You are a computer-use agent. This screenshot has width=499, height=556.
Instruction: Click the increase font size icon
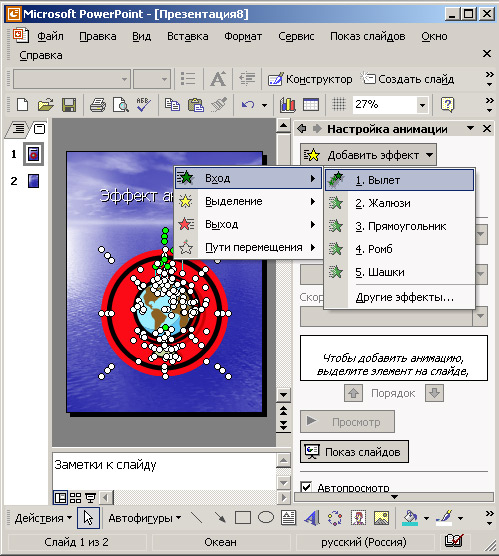point(218,79)
